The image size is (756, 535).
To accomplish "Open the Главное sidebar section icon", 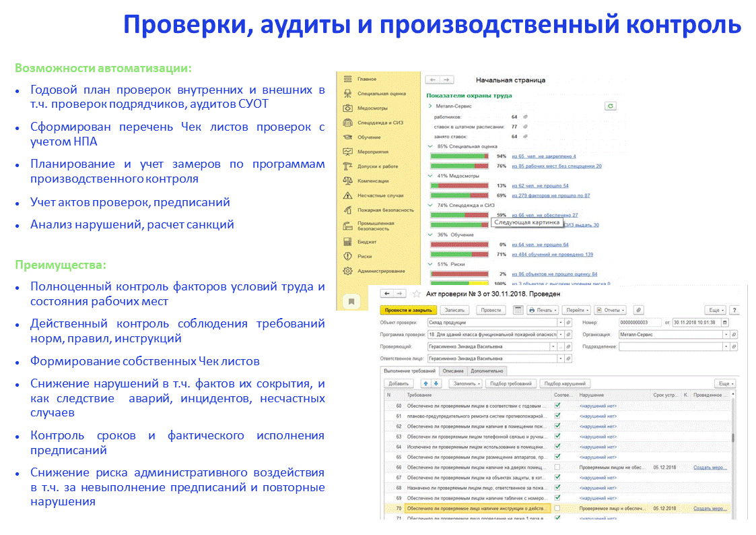I will tap(347, 79).
